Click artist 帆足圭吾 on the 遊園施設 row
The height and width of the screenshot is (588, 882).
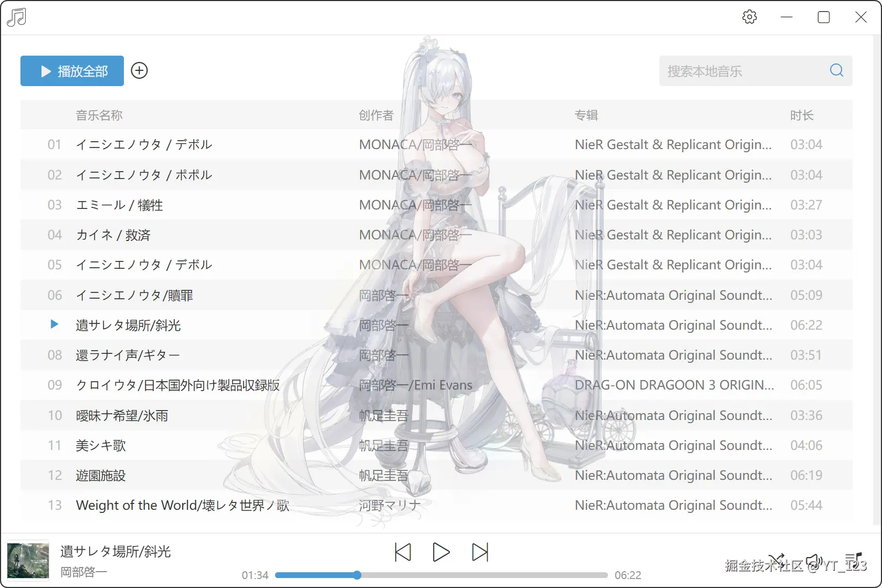coord(384,475)
